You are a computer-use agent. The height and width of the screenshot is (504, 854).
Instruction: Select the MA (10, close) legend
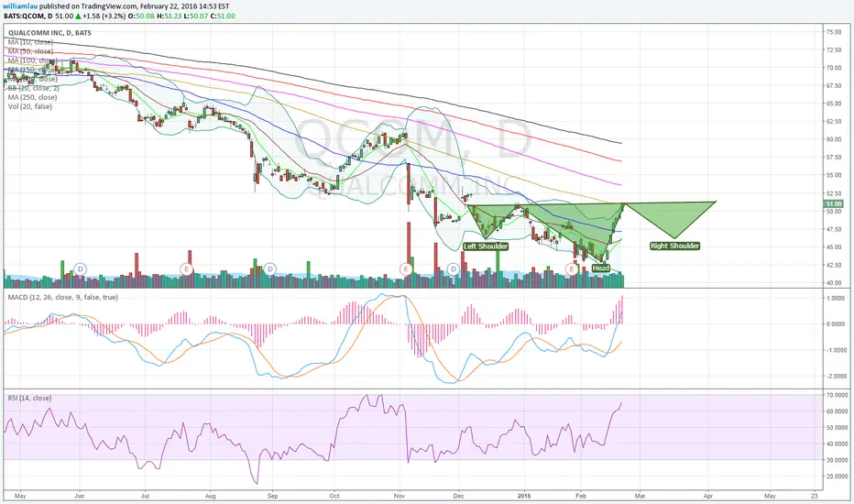pos(30,42)
